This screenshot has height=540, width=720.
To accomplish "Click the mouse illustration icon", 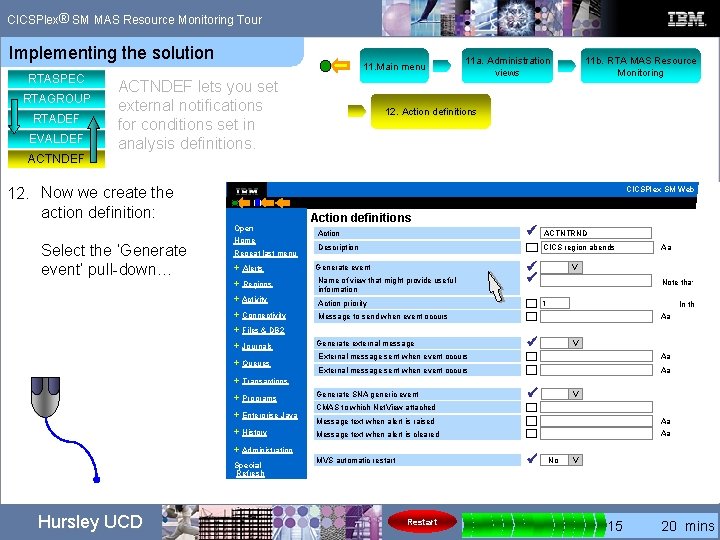I will point(45,397).
